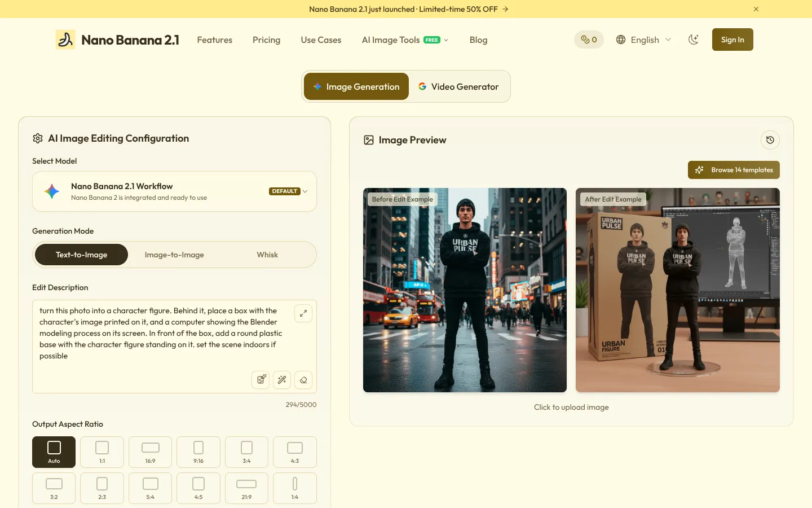Click the magic wand enhance icon
This screenshot has height=508, width=812.
pyautogui.click(x=282, y=380)
